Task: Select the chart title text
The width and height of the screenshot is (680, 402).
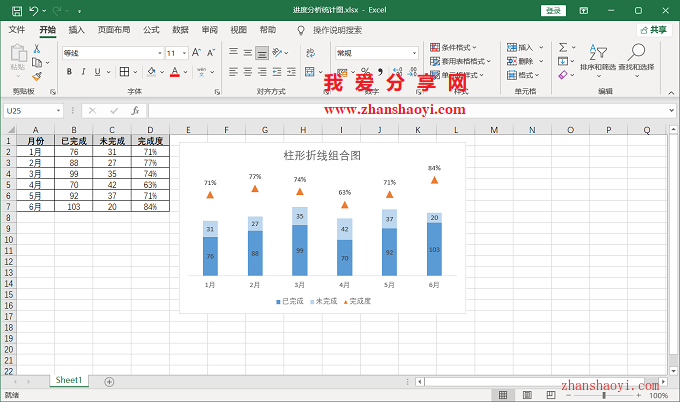Action: 322,156
